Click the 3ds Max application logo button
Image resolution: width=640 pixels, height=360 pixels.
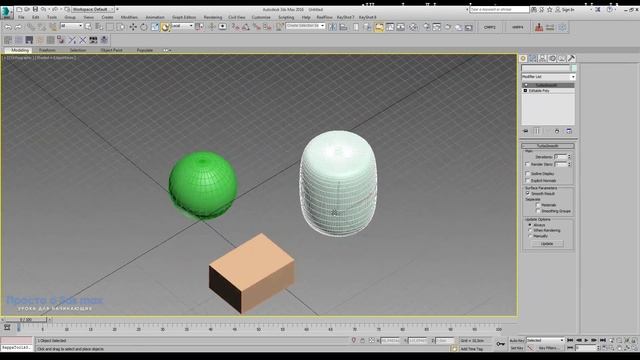[6, 12]
